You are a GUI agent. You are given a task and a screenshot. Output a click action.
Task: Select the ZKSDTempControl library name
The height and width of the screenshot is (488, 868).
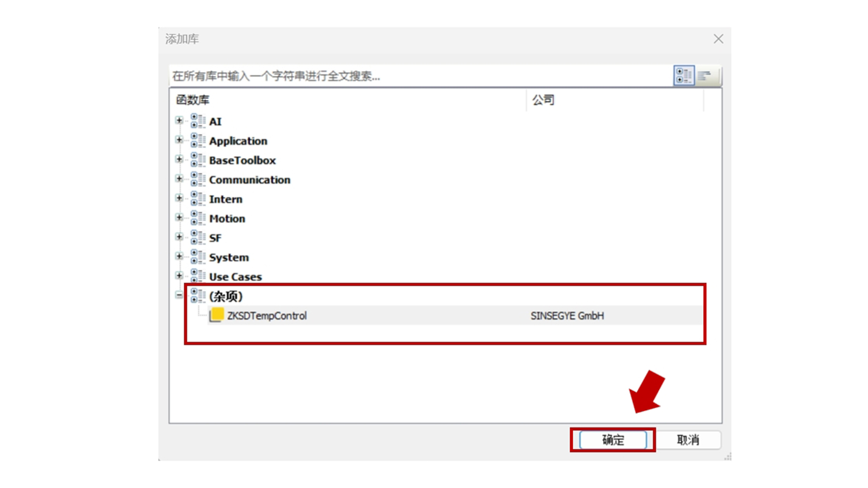267,316
